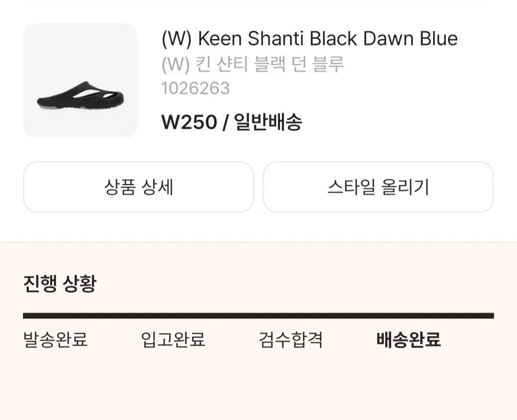The width and height of the screenshot is (517, 420).
Task: Click the progress bar above 입고완료
Action: 173,316
